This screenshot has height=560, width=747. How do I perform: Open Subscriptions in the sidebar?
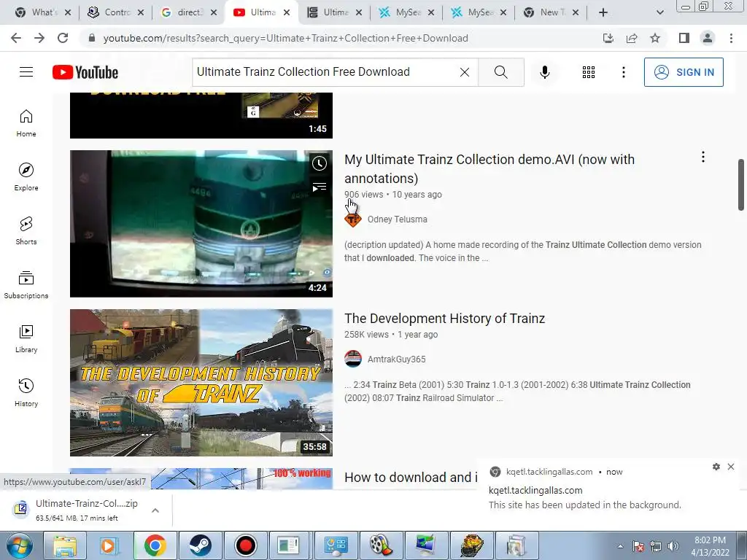click(26, 285)
